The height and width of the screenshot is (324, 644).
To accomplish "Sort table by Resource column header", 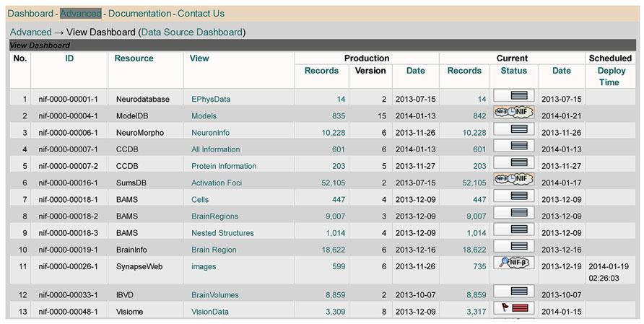I will click(134, 58).
